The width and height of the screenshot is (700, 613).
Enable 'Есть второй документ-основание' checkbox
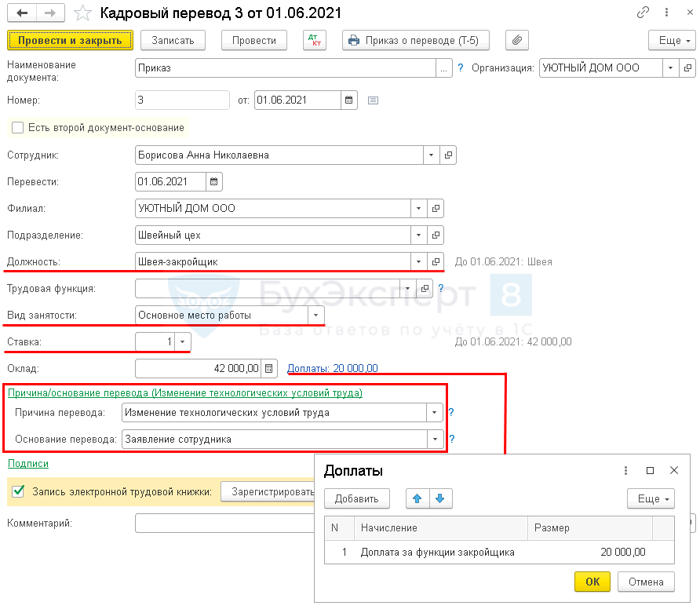17,127
